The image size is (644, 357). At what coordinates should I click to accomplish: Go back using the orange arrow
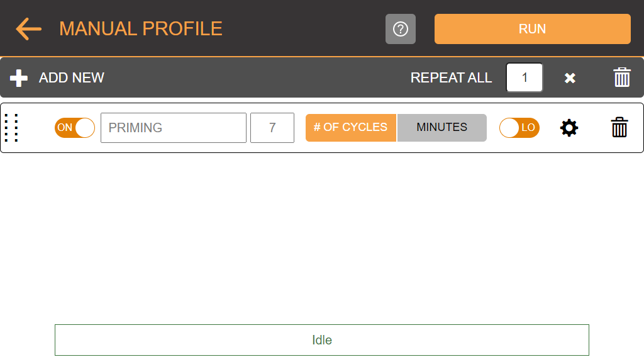(x=28, y=29)
